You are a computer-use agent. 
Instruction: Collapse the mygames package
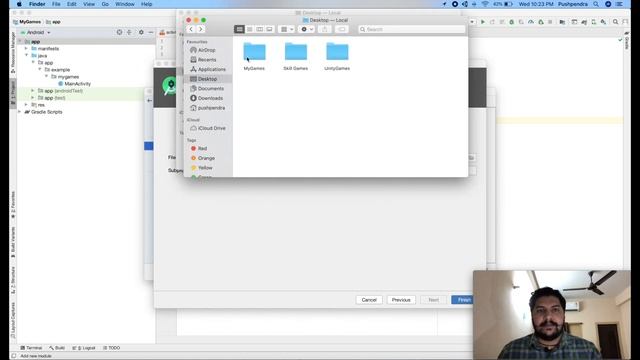47,77
